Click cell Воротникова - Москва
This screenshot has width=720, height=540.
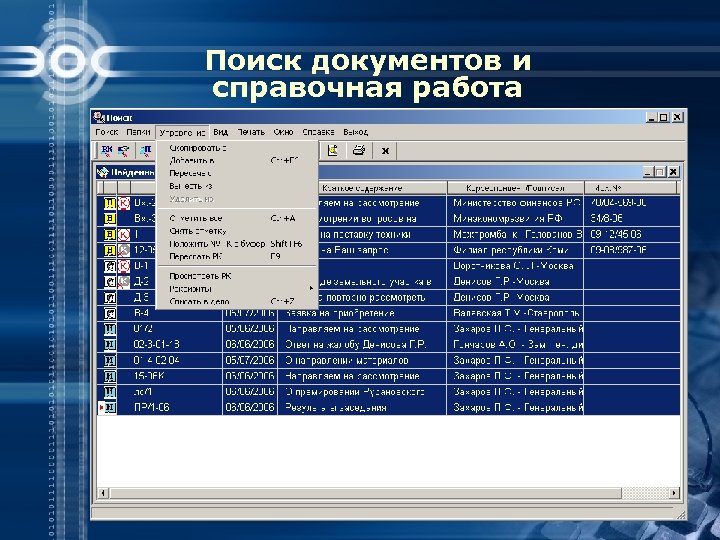pos(515,266)
